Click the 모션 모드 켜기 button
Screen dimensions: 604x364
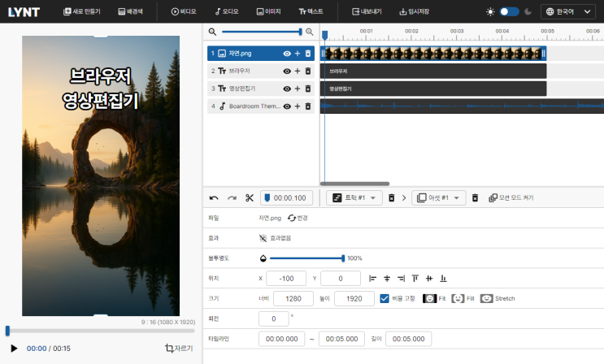[511, 198]
